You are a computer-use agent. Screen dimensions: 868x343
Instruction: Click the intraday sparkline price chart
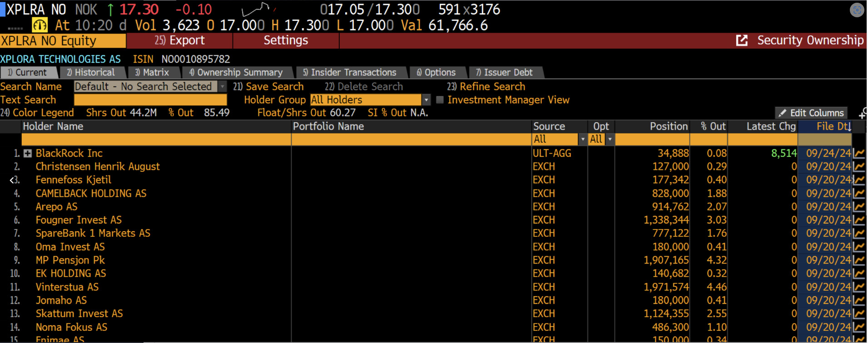coord(259,9)
